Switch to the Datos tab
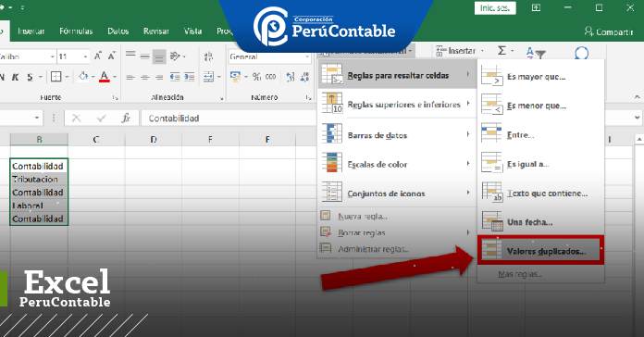Image resolution: width=644 pixels, height=337 pixels. (118, 31)
